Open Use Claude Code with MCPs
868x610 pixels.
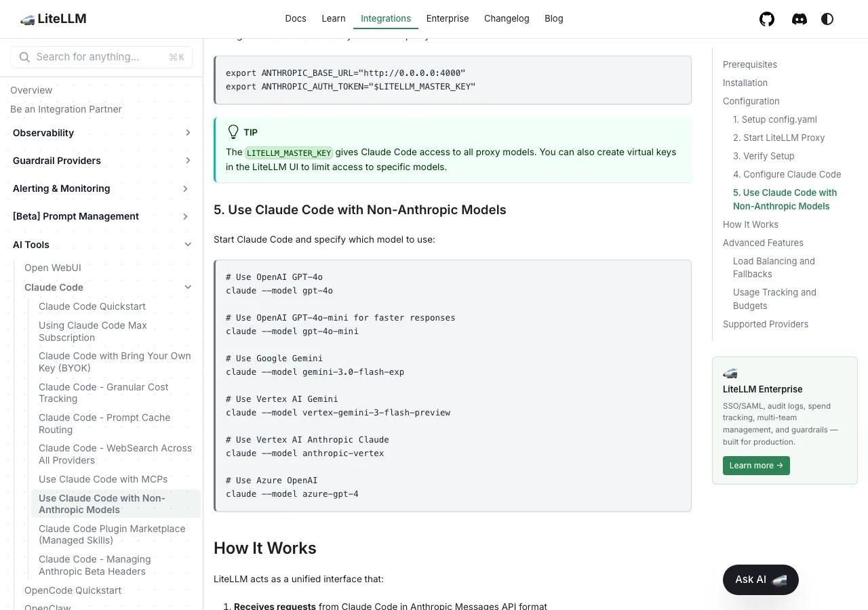tap(103, 479)
